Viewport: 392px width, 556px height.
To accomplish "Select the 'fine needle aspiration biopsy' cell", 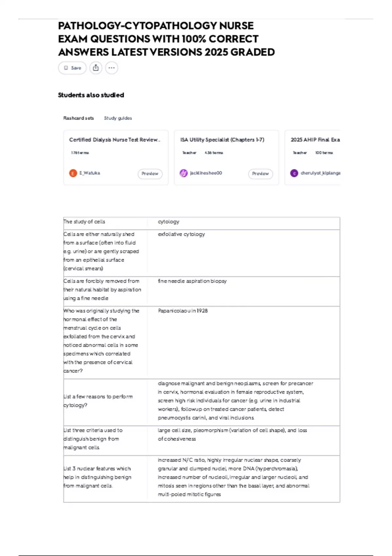I will point(243,291).
